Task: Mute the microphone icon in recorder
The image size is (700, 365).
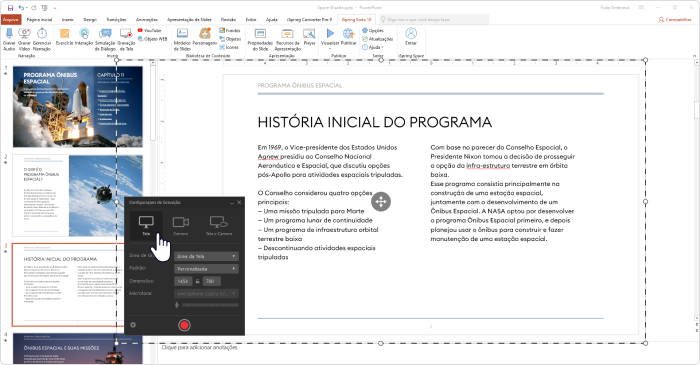Action: (x=177, y=305)
